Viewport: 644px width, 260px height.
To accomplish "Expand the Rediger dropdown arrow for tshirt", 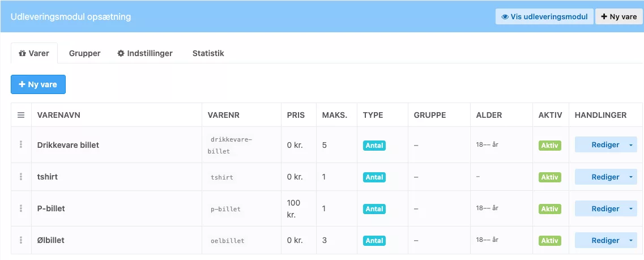I will click(x=631, y=177).
